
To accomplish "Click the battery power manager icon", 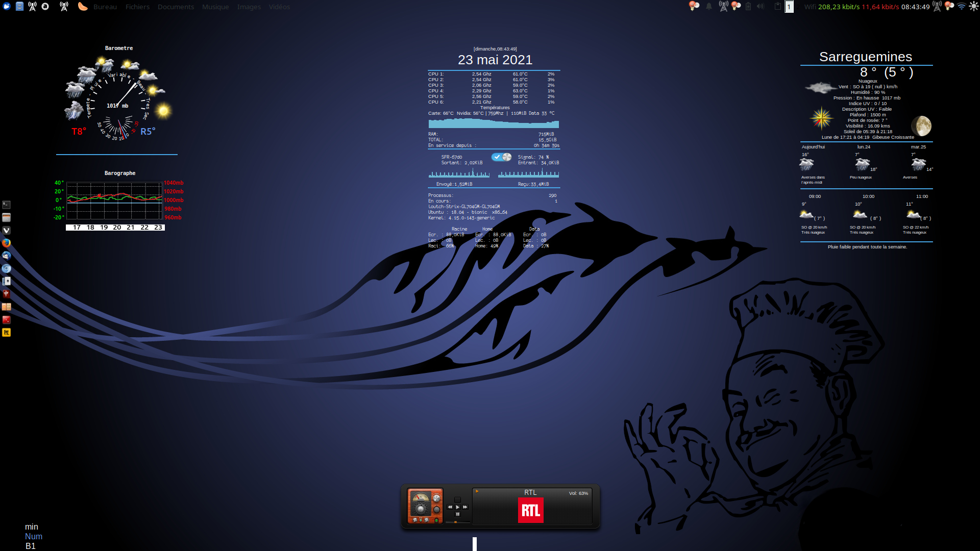I will (x=748, y=7).
